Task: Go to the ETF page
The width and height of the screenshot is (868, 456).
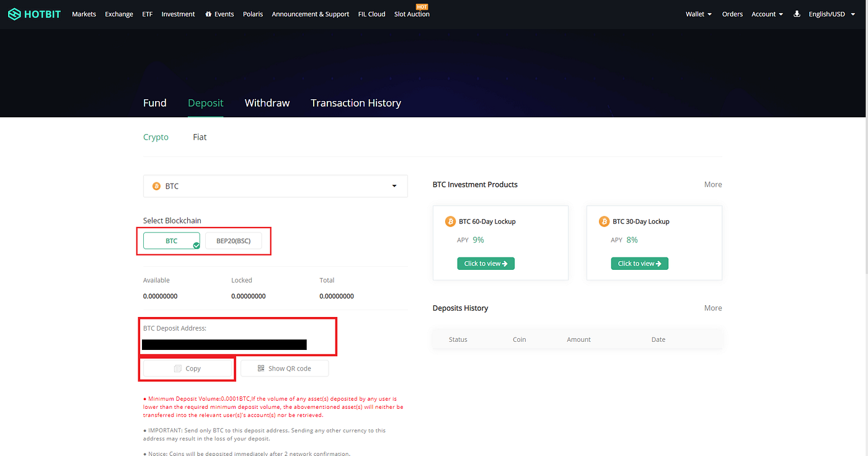Action: 147,14
